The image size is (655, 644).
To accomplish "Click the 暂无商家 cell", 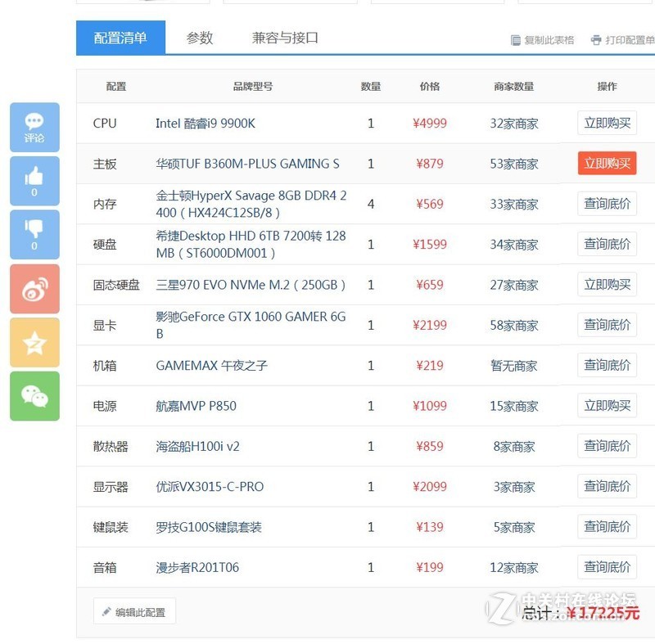I will coord(514,366).
